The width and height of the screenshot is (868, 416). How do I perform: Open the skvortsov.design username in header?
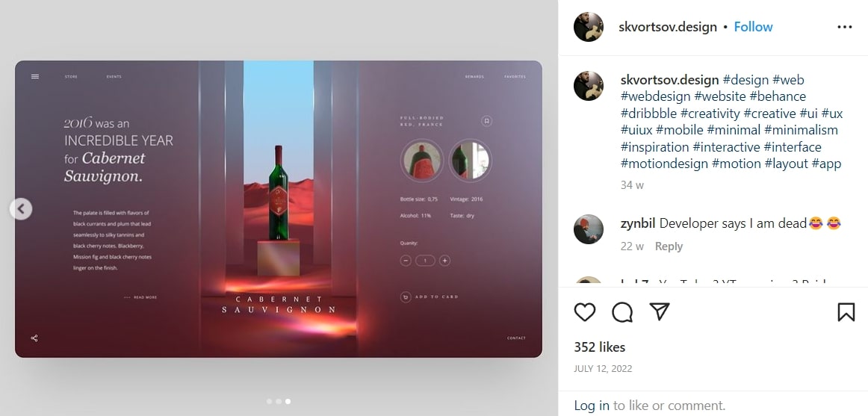click(668, 27)
